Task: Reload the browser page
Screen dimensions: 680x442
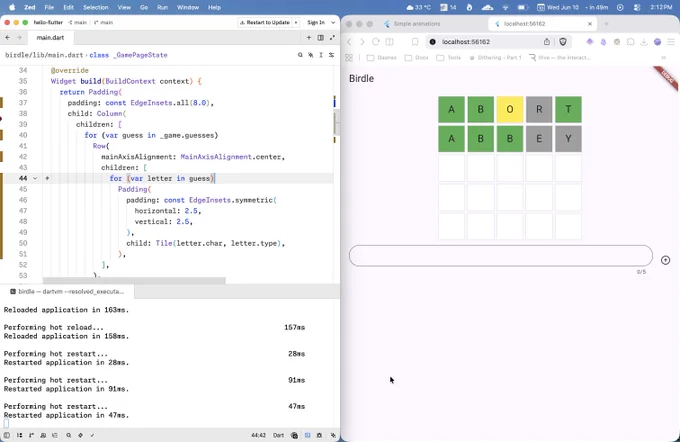Action: pos(376,42)
